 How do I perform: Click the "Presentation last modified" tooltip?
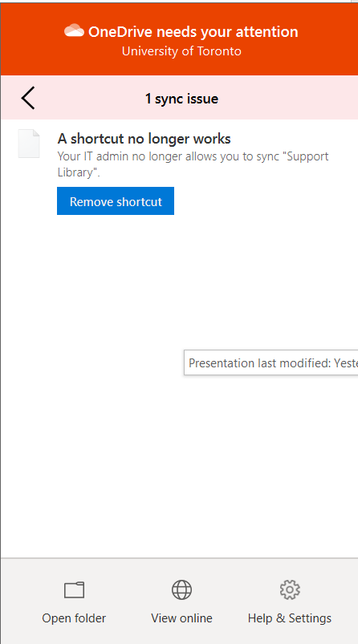[271, 363]
